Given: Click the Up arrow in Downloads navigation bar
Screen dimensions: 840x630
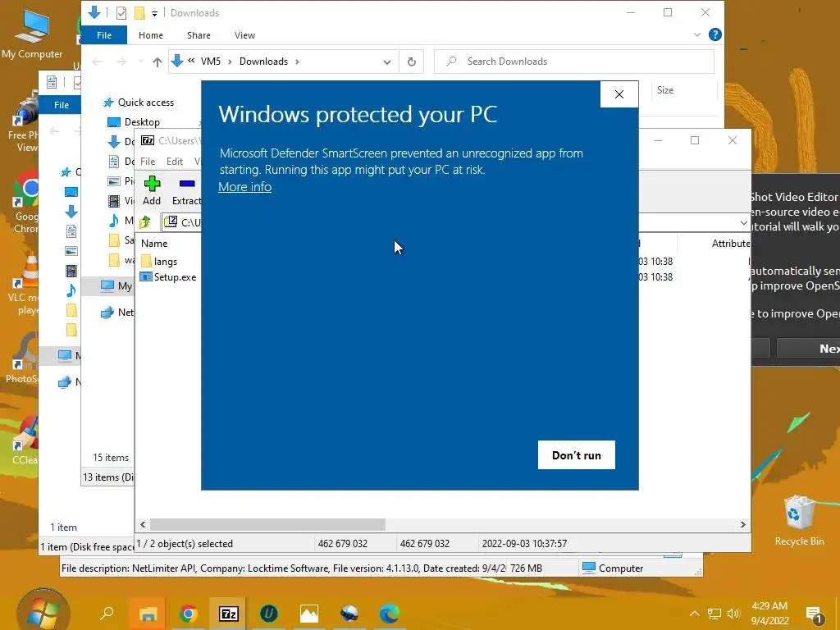Looking at the screenshot, I should click(x=157, y=62).
